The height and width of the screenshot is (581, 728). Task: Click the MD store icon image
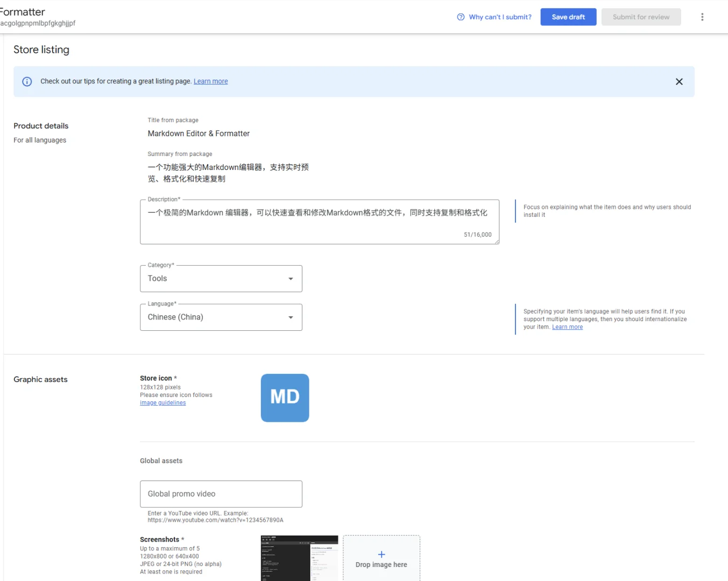[285, 398]
